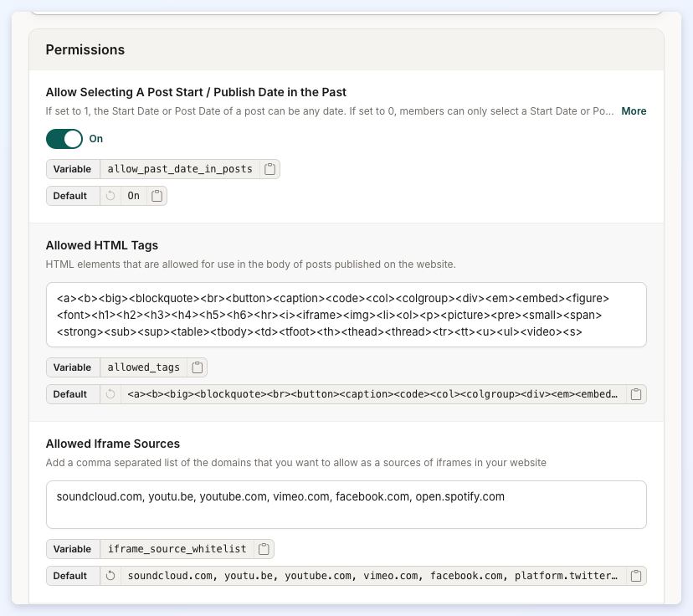Click the default HTML tags value text

click(372, 394)
